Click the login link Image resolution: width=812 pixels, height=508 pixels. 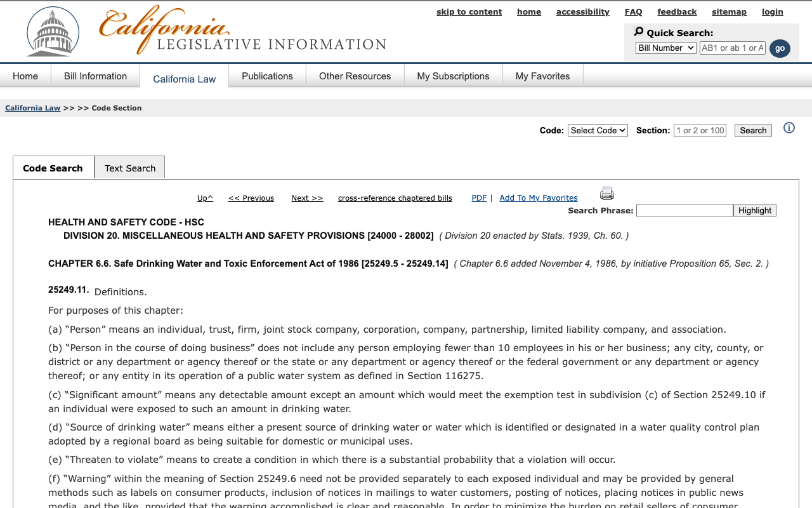pos(773,12)
